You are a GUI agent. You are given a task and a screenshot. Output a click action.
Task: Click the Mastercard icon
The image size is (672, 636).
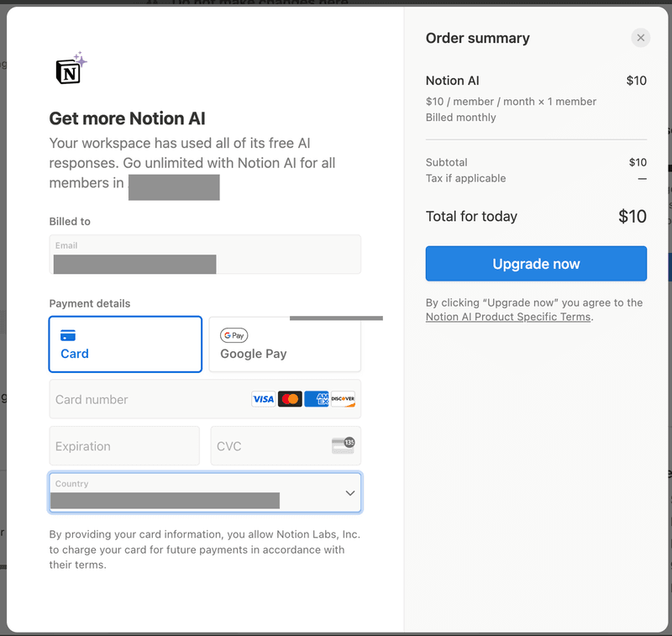click(x=289, y=398)
